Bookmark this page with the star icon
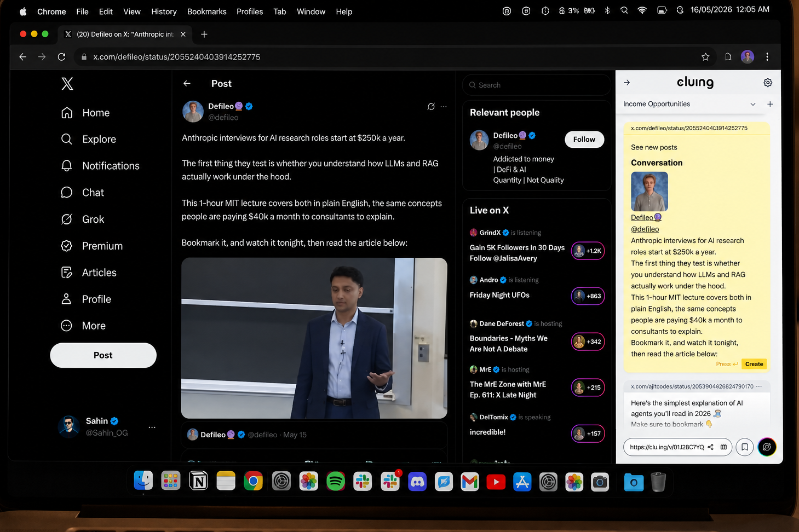This screenshot has height=532, width=799. coord(705,57)
